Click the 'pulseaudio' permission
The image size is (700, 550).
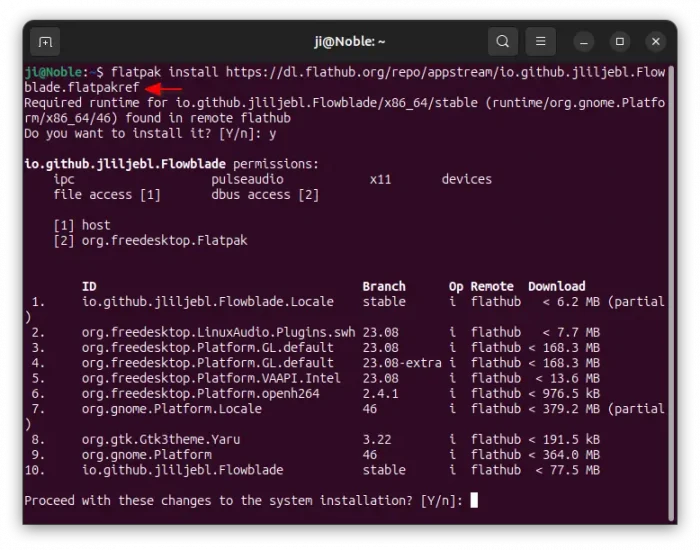point(247,179)
